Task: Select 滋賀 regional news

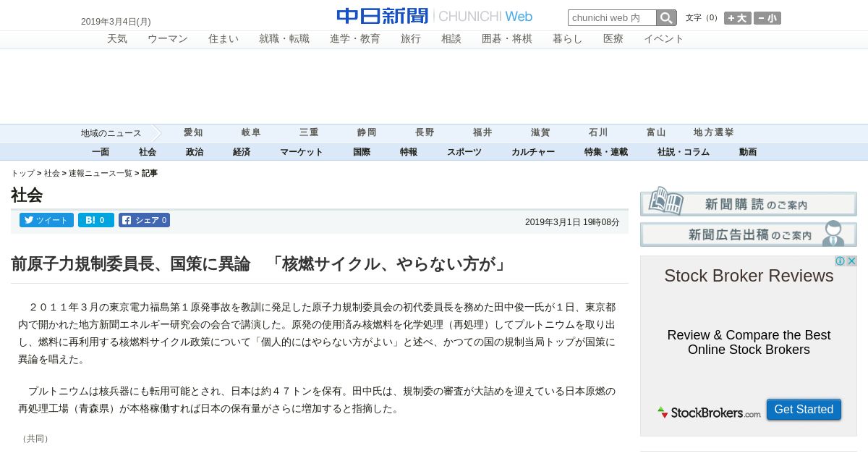Action: click(x=540, y=132)
